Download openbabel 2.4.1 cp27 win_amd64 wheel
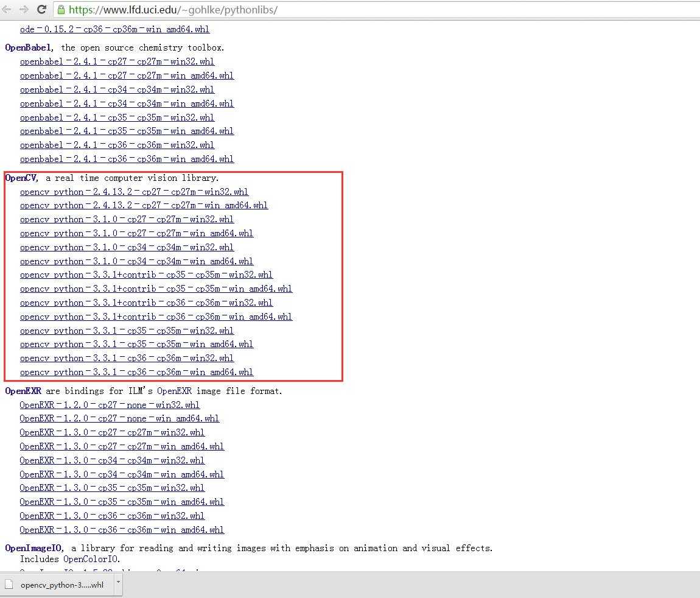 pyautogui.click(x=127, y=76)
